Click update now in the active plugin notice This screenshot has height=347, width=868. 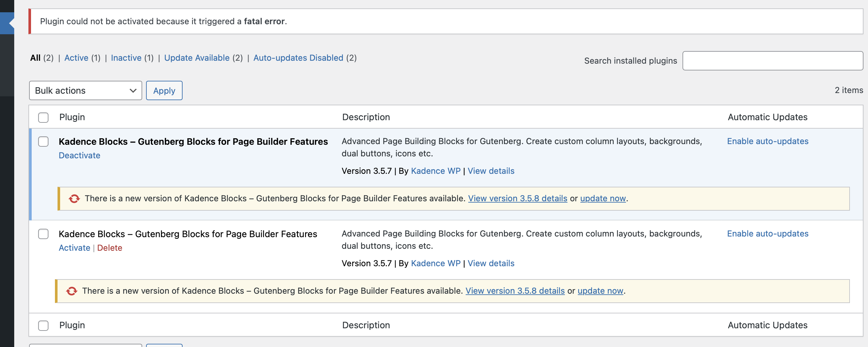pos(603,198)
